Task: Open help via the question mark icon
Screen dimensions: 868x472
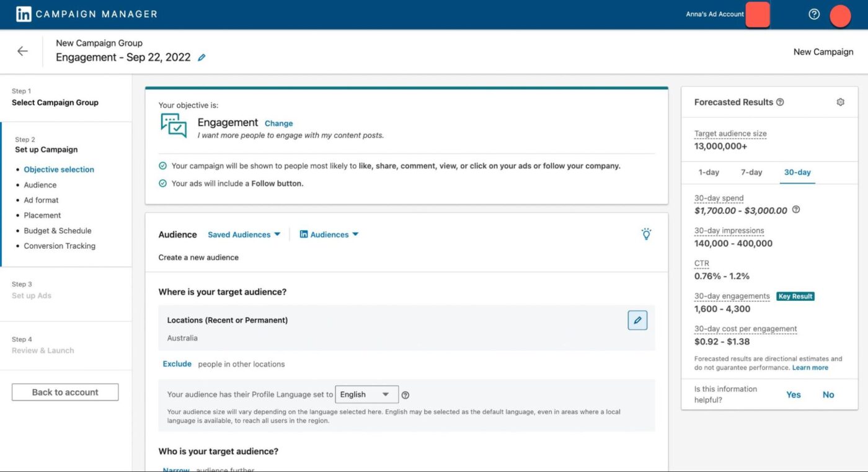Action: pos(813,13)
